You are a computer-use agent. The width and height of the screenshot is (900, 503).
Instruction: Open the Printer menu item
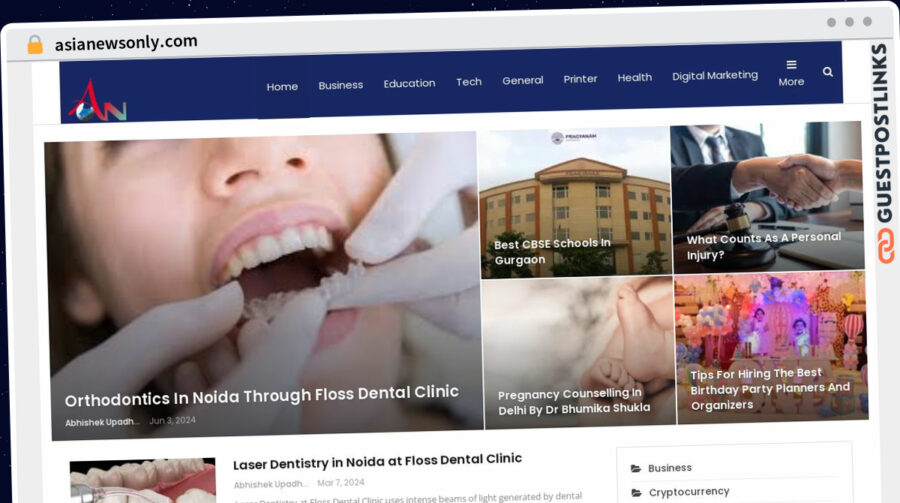point(580,79)
